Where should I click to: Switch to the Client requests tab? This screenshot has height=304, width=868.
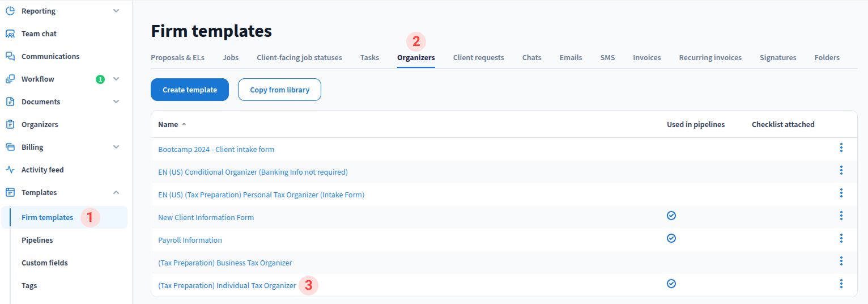click(478, 57)
